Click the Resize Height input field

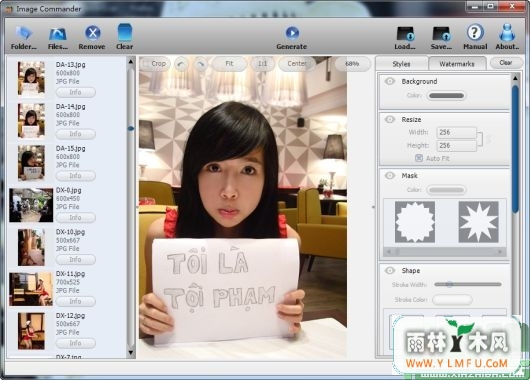[x=456, y=146]
